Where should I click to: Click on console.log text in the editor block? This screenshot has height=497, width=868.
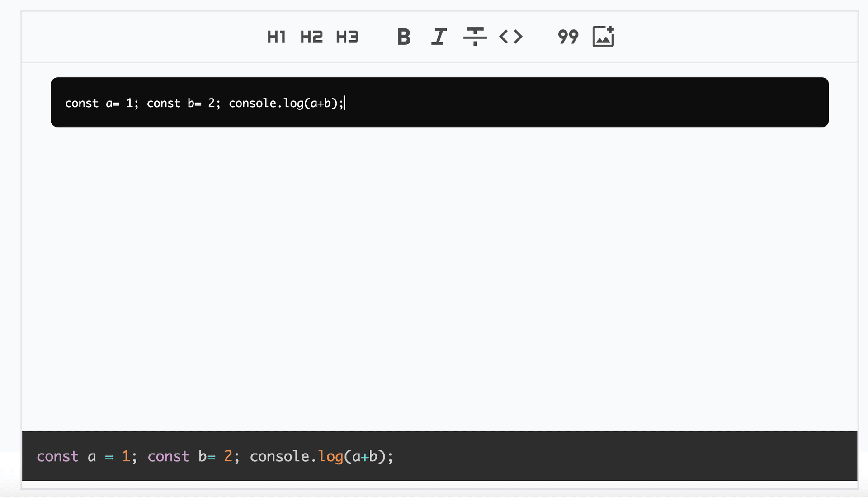[x=266, y=104]
